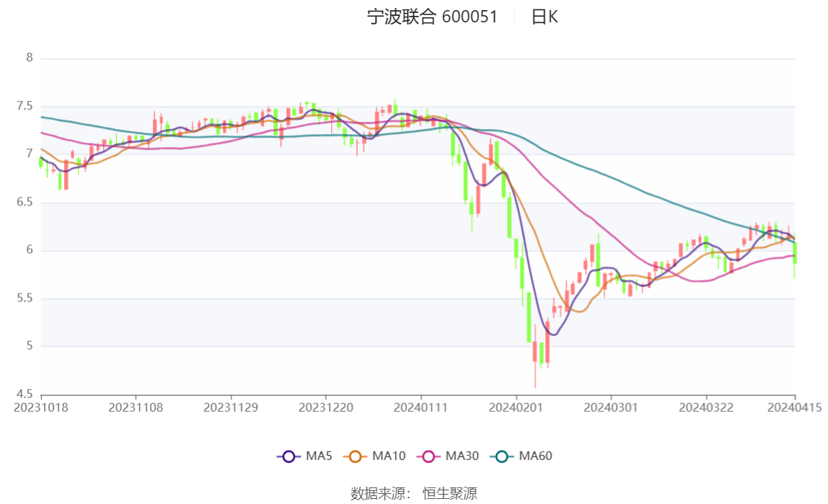Click the x-axis date label 20240111
828x504 pixels.
tap(421, 407)
